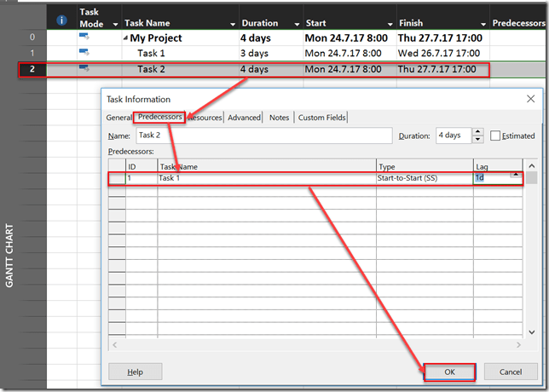Open the Duration column filter dropdown
Image resolution: width=549 pixels, height=392 pixels.
[295, 24]
